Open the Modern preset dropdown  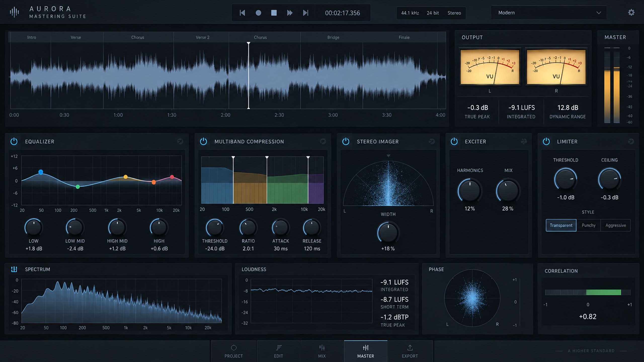(549, 13)
